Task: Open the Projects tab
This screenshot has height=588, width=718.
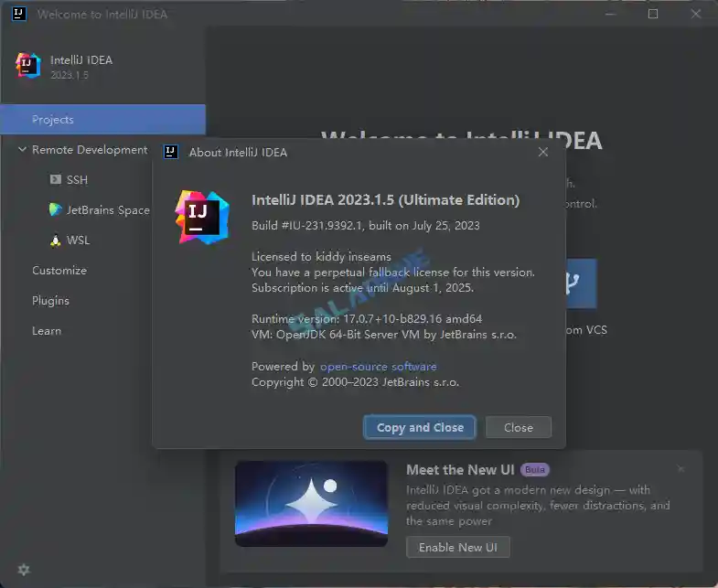Action: pos(102,120)
